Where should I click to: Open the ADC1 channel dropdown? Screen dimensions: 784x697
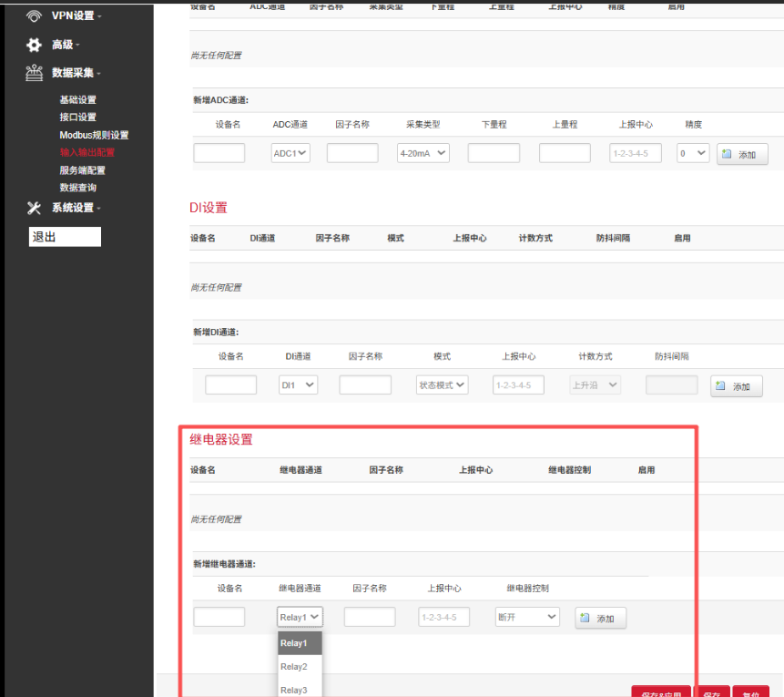(290, 153)
